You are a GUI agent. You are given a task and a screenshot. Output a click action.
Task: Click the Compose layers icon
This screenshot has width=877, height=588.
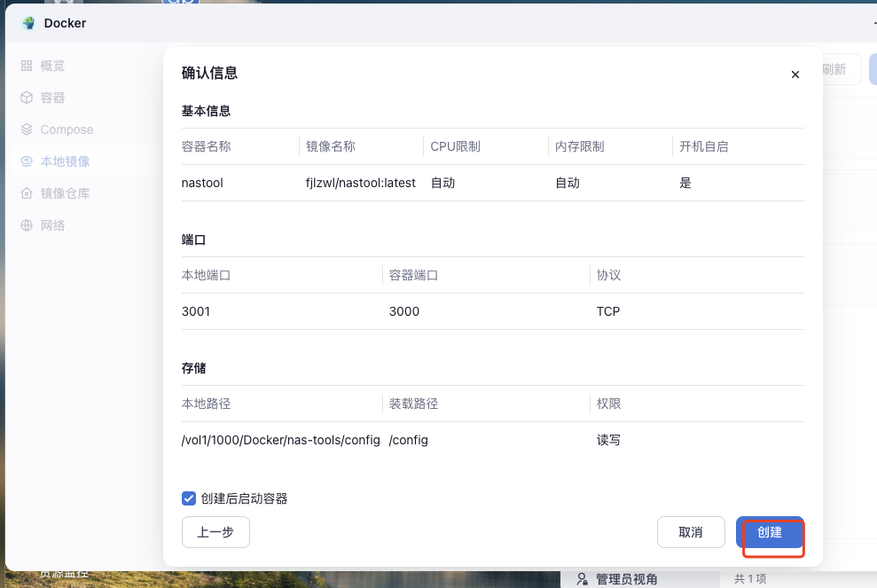coord(27,129)
